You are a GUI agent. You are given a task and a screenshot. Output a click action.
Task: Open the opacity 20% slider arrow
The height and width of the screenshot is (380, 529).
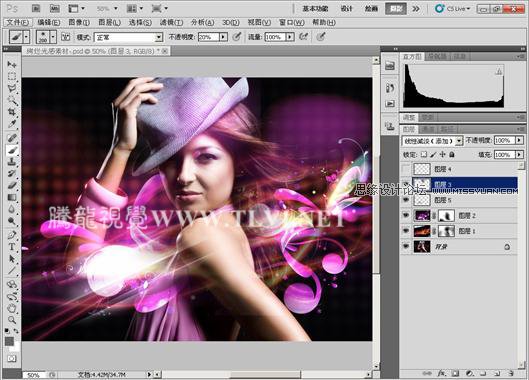coord(223,37)
